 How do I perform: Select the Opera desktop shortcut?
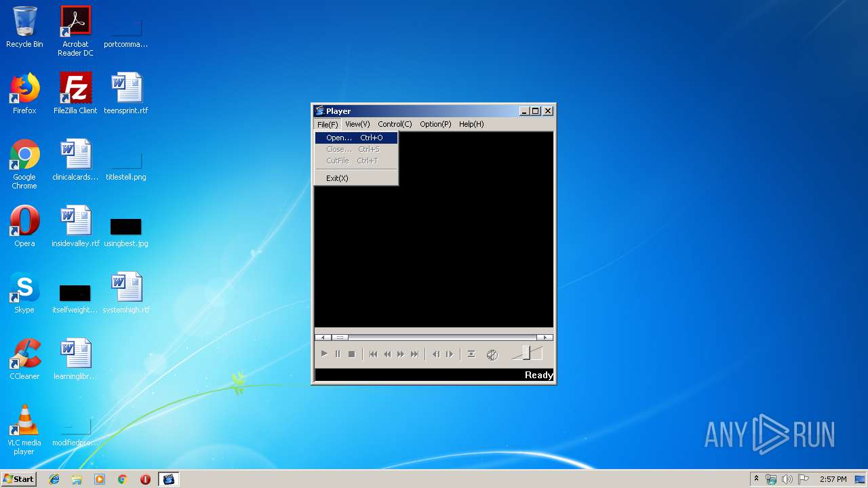click(x=24, y=226)
